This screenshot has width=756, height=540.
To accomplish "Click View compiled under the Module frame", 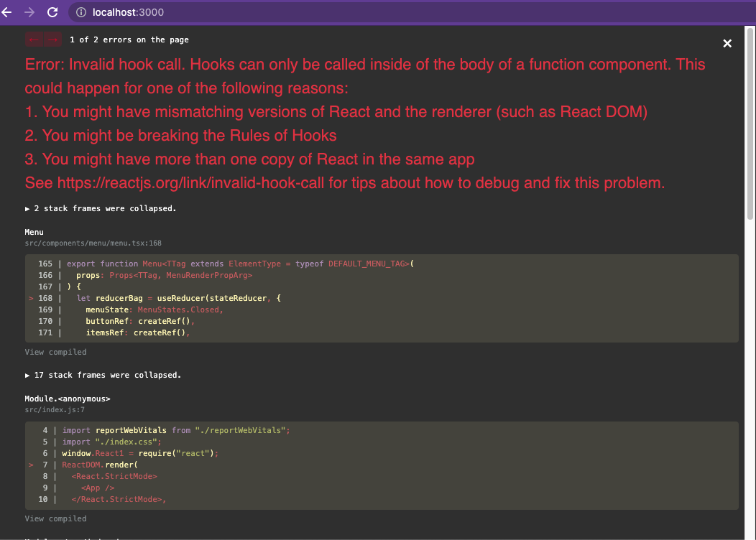I will point(55,518).
